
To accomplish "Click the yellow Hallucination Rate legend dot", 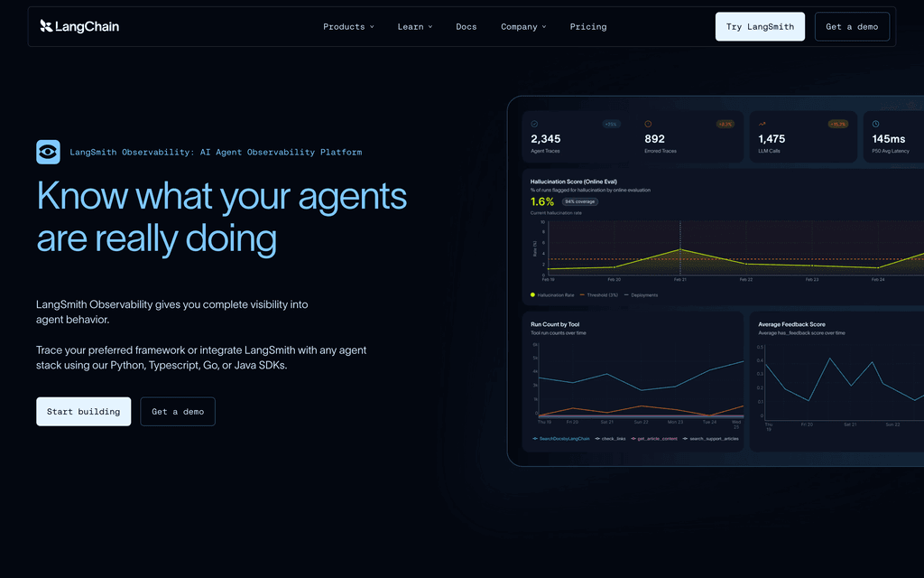I will coord(532,295).
